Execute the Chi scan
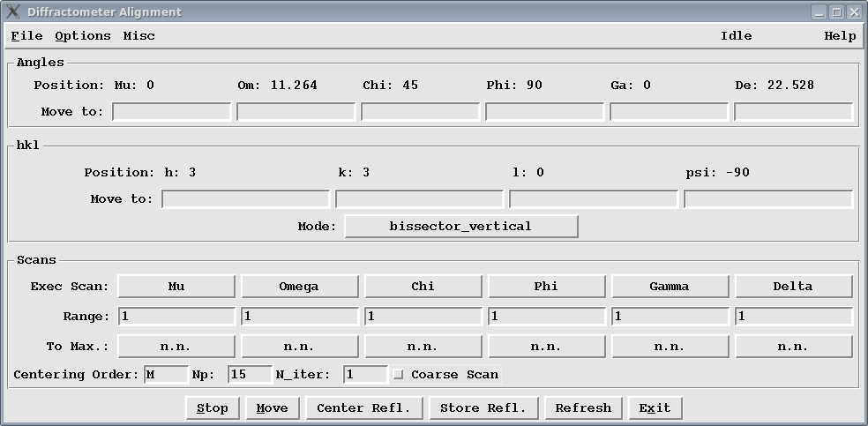Image resolution: width=868 pixels, height=426 pixels. pyautogui.click(x=423, y=287)
